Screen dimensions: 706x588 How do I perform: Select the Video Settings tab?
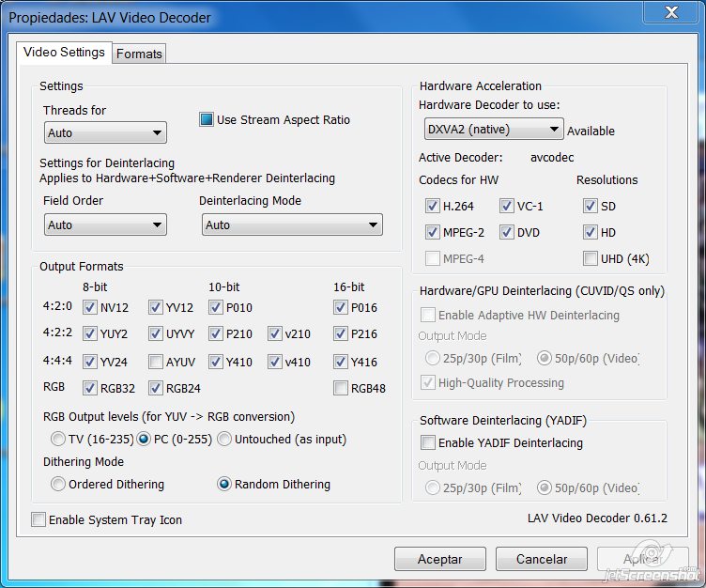coord(64,52)
